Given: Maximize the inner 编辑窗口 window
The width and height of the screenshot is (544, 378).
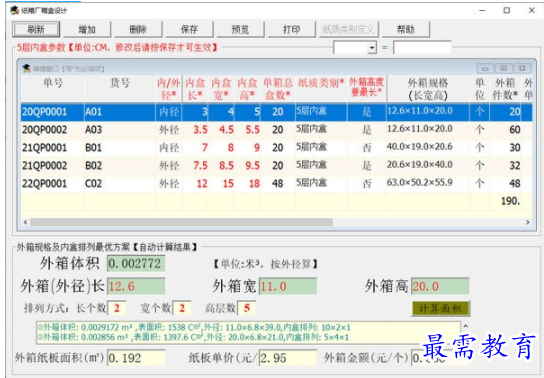Looking at the screenshot, I should point(503,68).
